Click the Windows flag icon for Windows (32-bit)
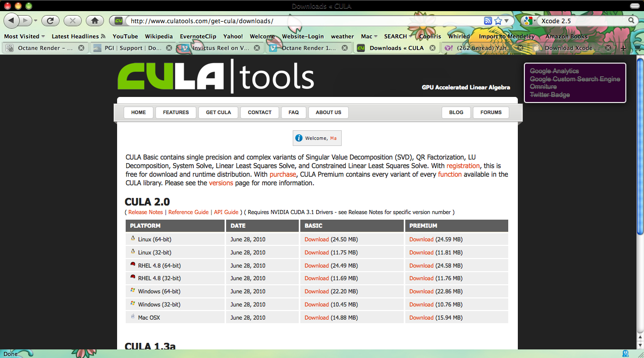Image resolution: width=644 pixels, height=358 pixels. click(133, 303)
